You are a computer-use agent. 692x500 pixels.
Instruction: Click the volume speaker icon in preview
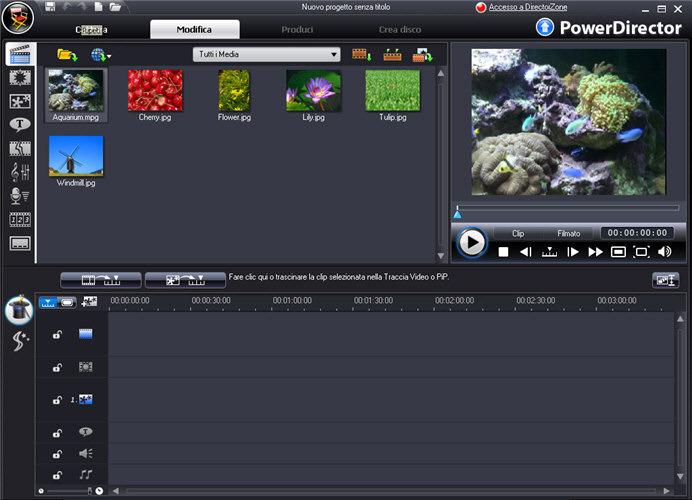coord(665,252)
